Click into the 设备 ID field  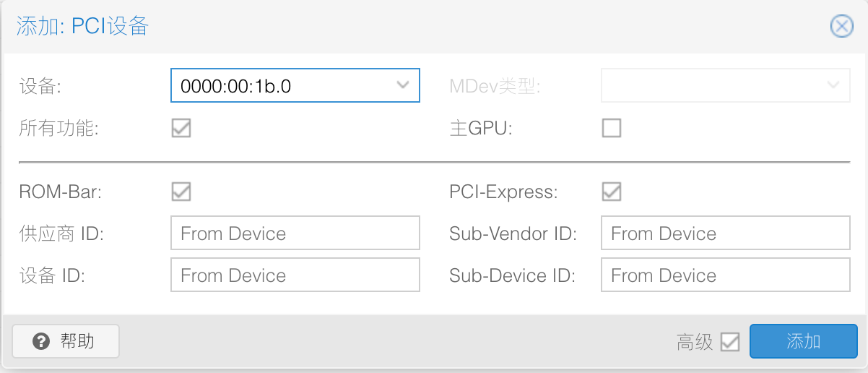(x=295, y=275)
